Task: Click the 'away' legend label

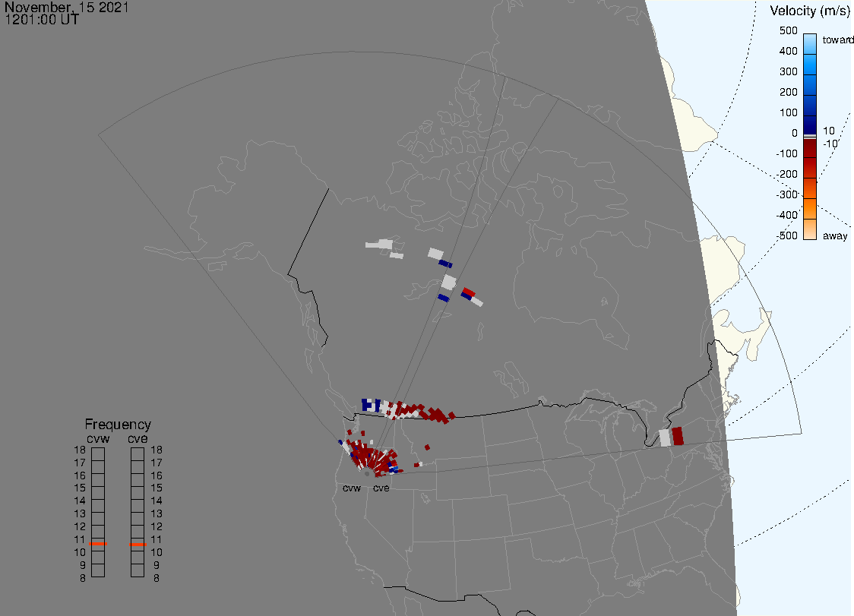Action: [835, 236]
